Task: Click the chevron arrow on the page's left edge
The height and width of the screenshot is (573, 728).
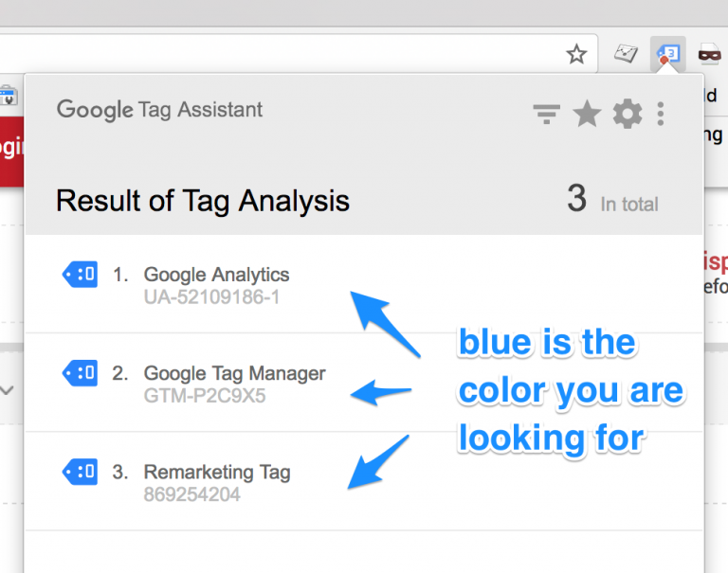Action: [8, 389]
